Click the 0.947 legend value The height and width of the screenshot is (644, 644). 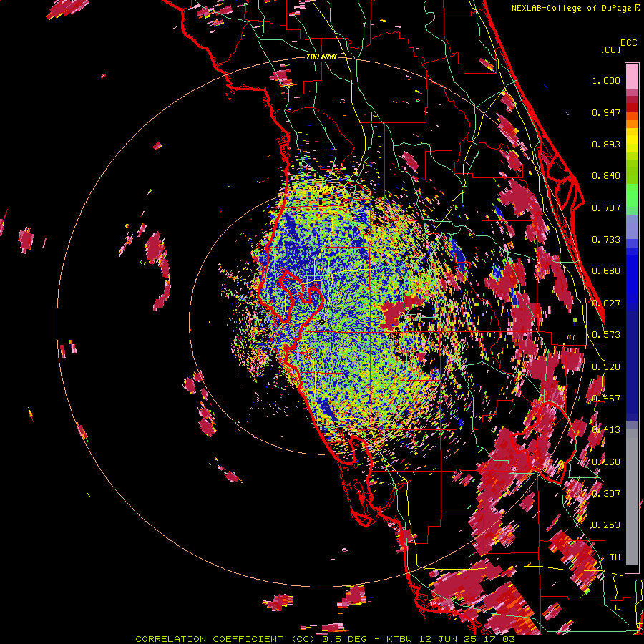[x=606, y=112]
